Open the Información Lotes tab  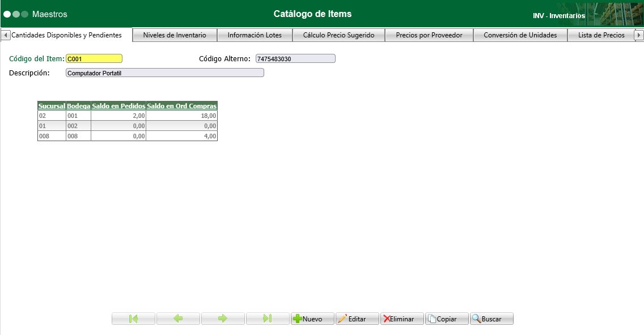pos(255,35)
